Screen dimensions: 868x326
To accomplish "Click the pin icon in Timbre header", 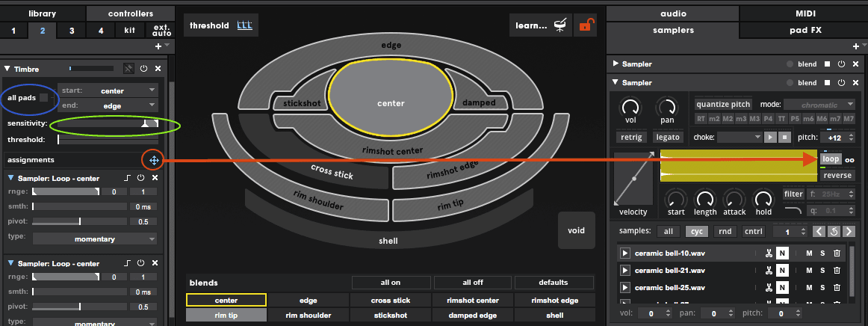I will click(128, 68).
